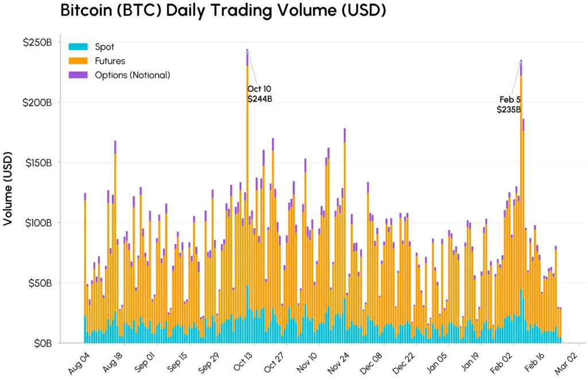The image size is (588, 380).
Task: Click the $0B y-axis label
Action: (42, 343)
